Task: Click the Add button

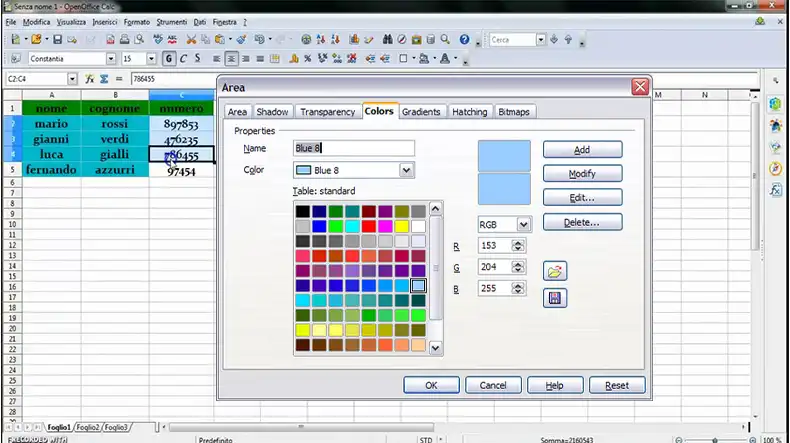Action: coord(582,150)
